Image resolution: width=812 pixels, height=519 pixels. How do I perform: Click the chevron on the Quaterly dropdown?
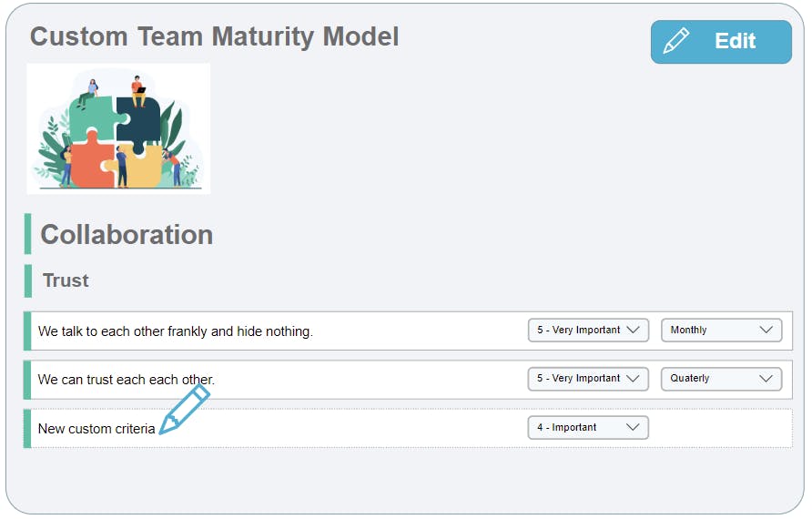pyautogui.click(x=766, y=379)
